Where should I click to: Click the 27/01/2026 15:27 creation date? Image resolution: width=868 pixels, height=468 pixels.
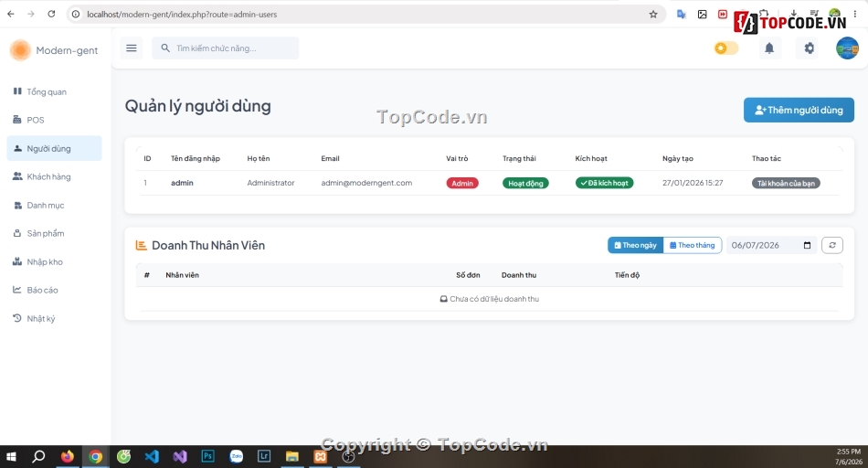[693, 183]
